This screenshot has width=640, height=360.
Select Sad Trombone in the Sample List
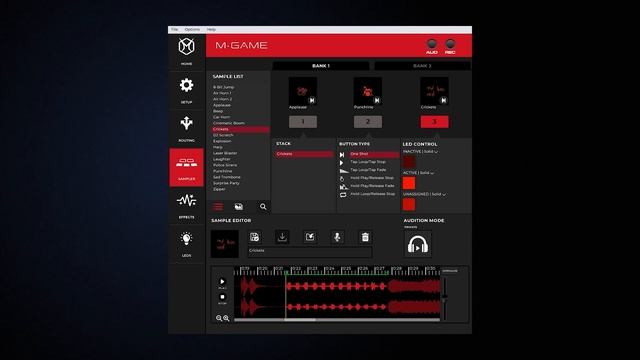point(227,177)
